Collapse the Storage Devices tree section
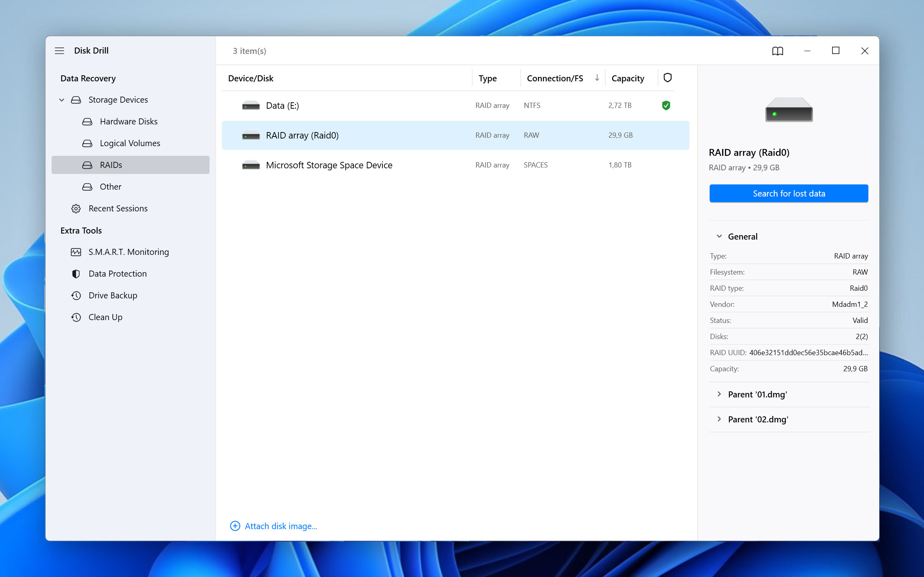The width and height of the screenshot is (924, 577). (x=61, y=100)
